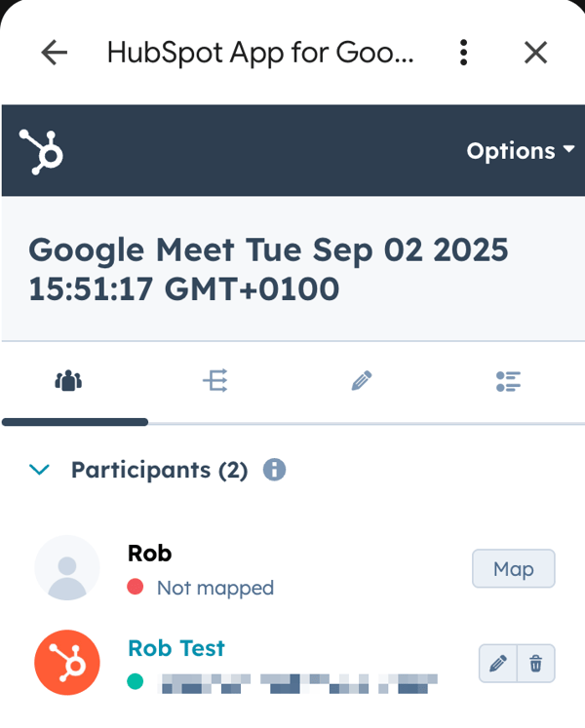This screenshot has height=728, width=585.
Task: Open the Options dropdown menu
Action: [521, 151]
